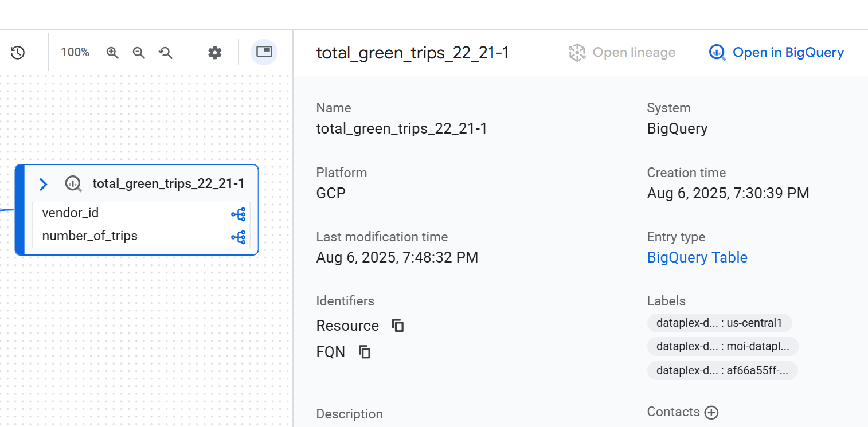This screenshot has width=868, height=427.
Task: Copy the FQN identifier
Action: tap(365, 352)
